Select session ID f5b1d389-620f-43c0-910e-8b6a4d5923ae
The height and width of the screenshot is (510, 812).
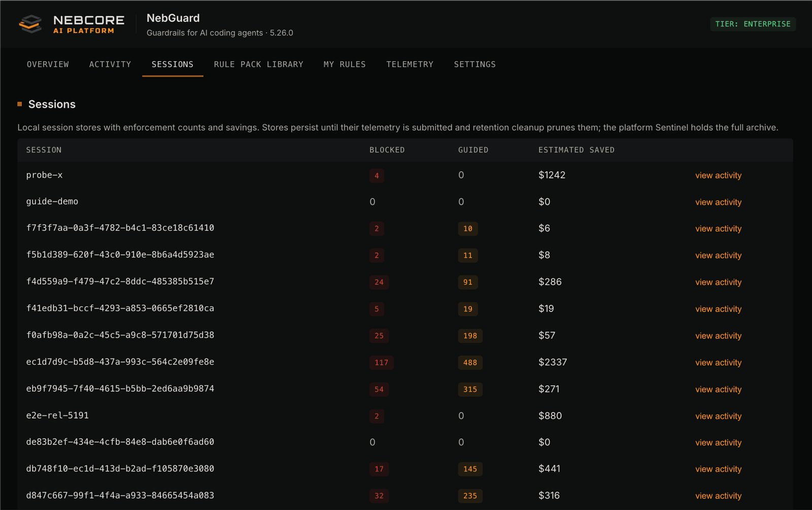120,254
